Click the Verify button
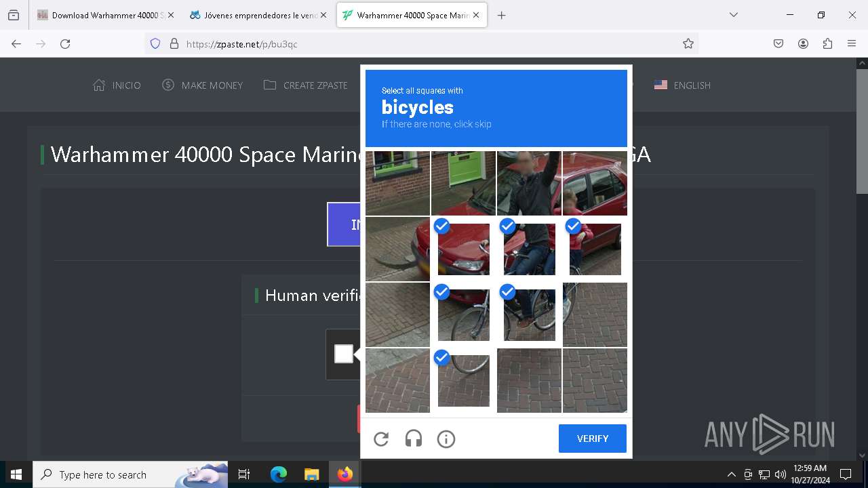 pos(593,439)
